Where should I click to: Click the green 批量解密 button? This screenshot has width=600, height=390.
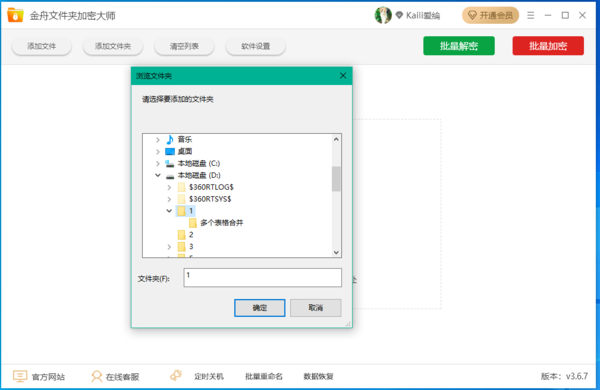[x=459, y=46]
